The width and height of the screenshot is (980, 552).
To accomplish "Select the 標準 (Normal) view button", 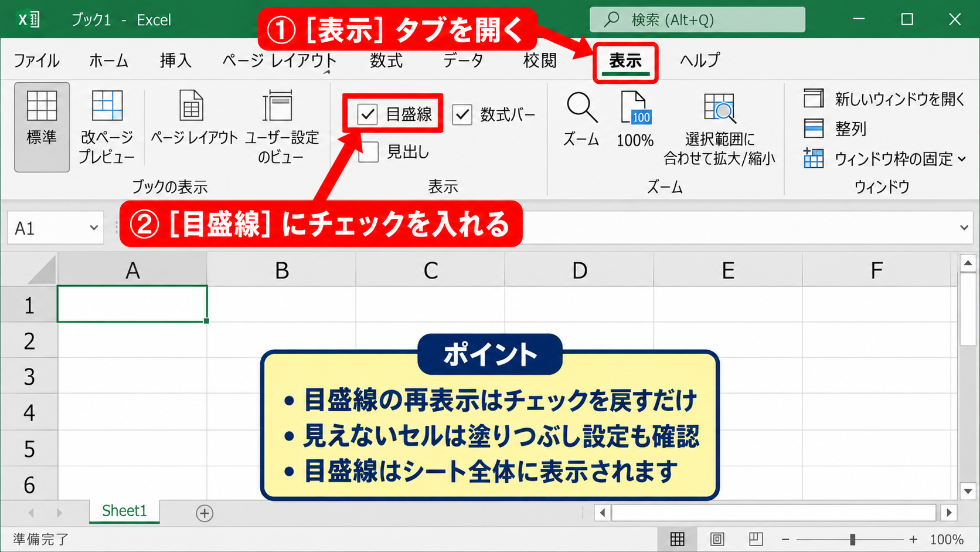I will click(x=42, y=127).
